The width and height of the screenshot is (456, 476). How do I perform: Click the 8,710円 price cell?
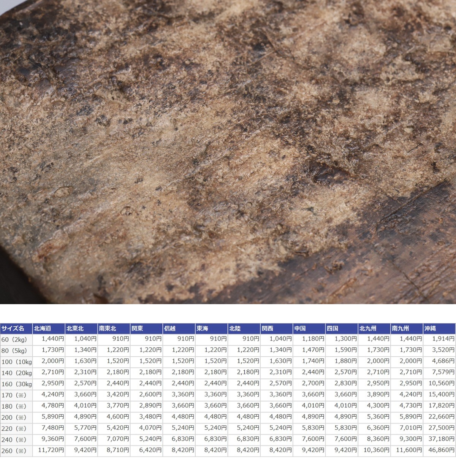point(114,450)
